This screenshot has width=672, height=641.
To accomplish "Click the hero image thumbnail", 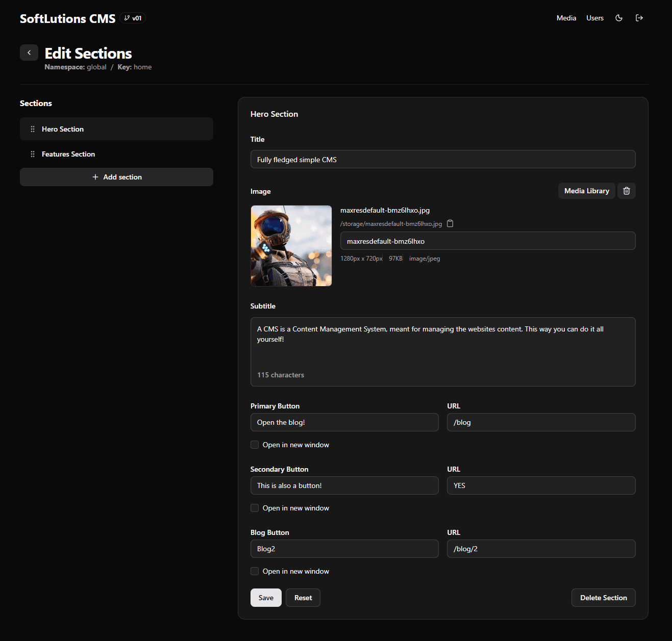I will 291,245.
